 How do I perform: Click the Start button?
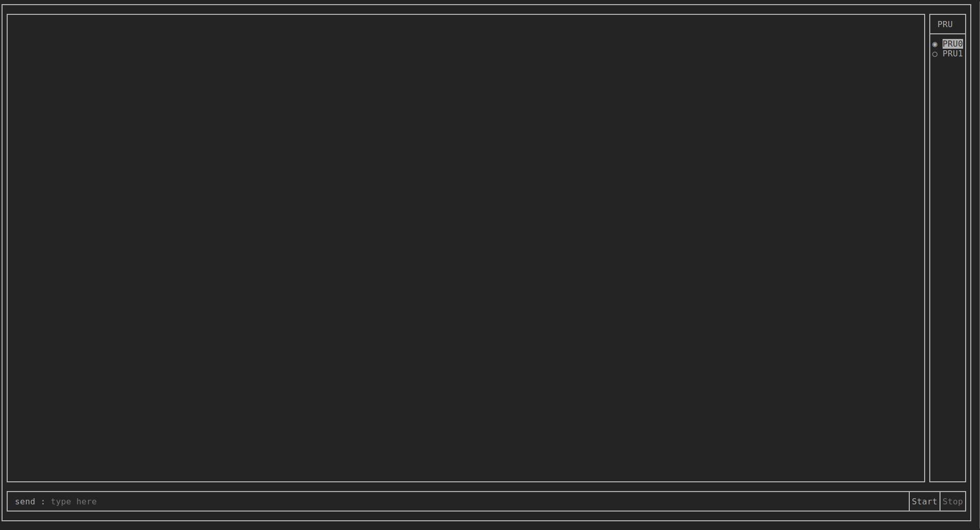924,501
